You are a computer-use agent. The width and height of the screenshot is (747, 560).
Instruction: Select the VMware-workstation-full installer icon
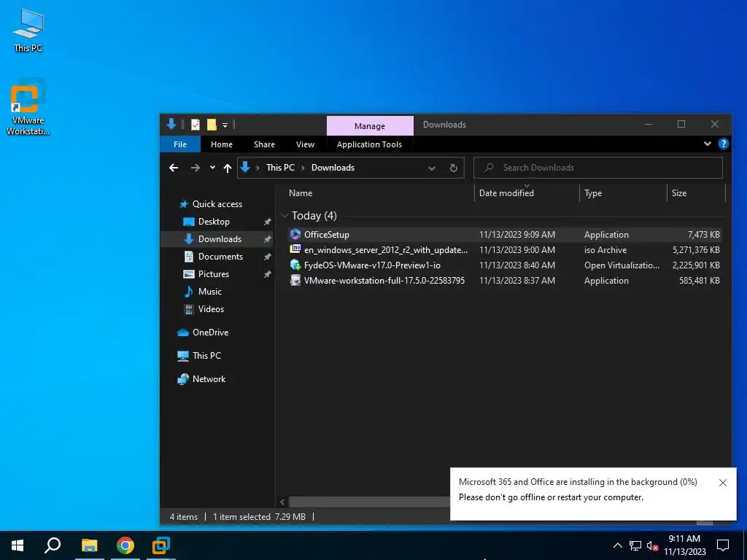pyautogui.click(x=295, y=281)
